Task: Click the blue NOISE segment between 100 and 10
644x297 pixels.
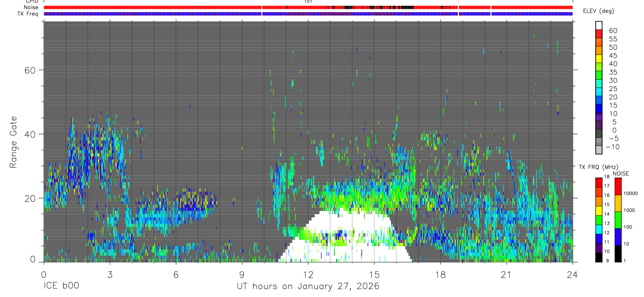Action: pos(618,237)
